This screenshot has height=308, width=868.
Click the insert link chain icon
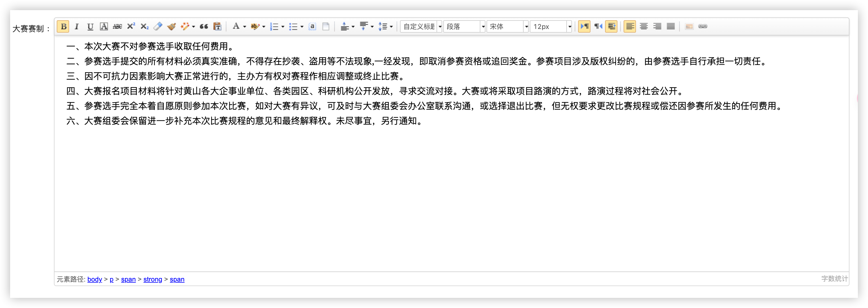703,26
